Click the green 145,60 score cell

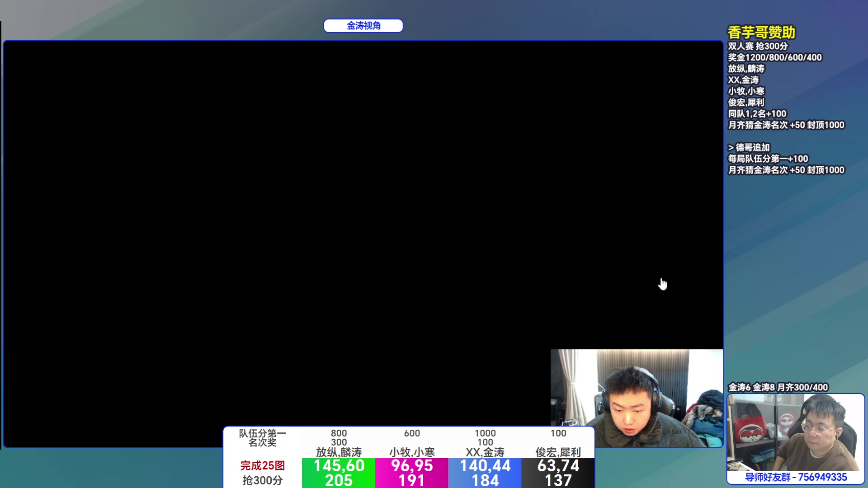point(339,466)
